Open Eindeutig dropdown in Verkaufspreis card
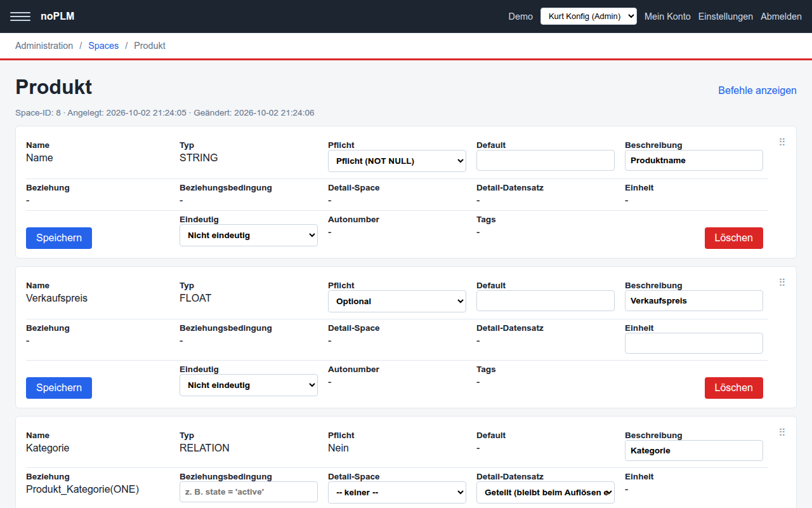 pos(249,385)
